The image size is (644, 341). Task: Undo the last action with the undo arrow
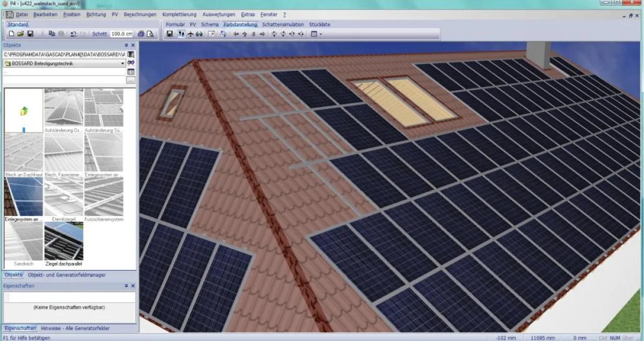72,33
